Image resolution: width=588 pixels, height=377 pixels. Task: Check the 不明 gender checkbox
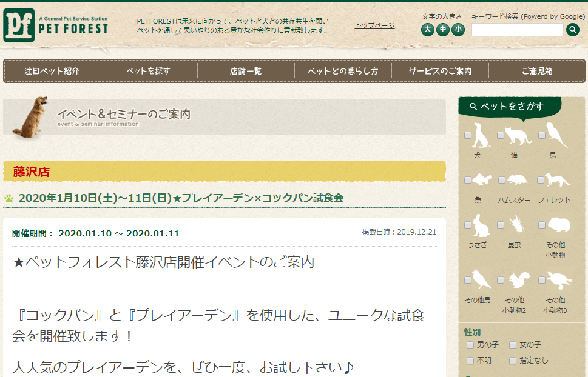tap(470, 361)
